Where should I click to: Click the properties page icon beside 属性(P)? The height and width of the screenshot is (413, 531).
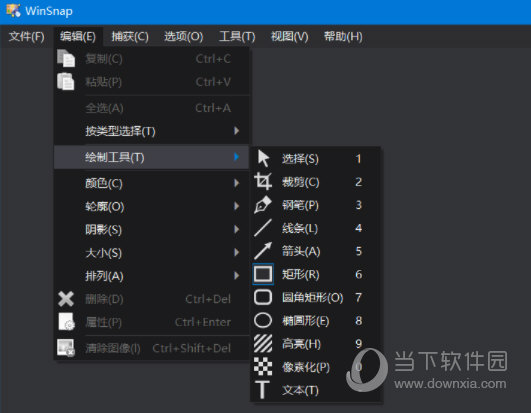(66, 322)
